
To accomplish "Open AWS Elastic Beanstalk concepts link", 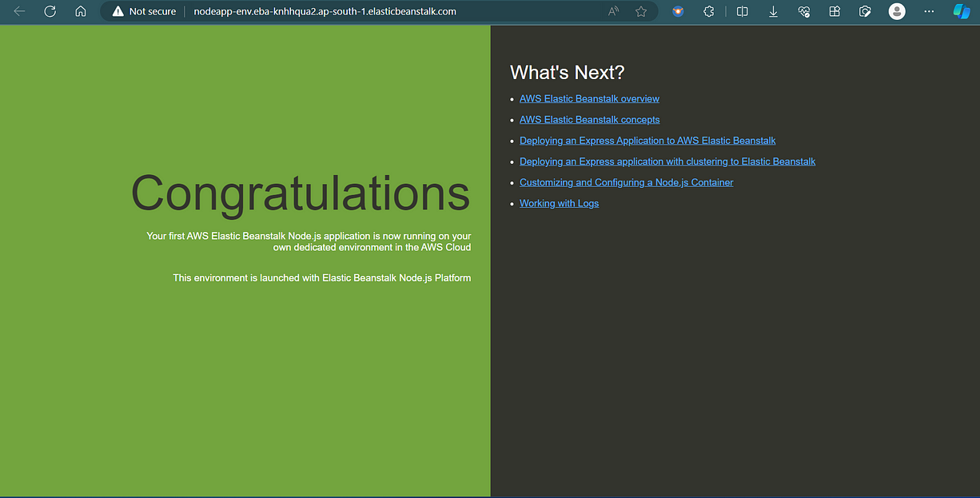I will (x=590, y=120).
